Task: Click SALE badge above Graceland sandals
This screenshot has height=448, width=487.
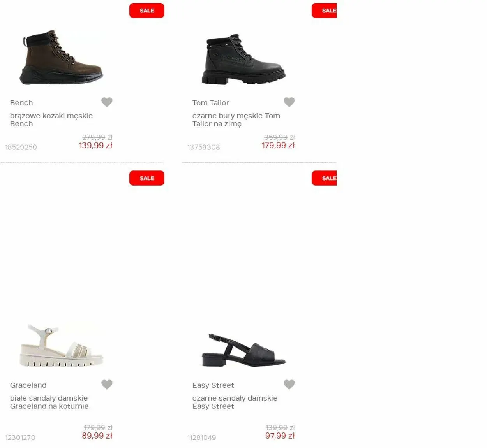Action: click(x=147, y=178)
